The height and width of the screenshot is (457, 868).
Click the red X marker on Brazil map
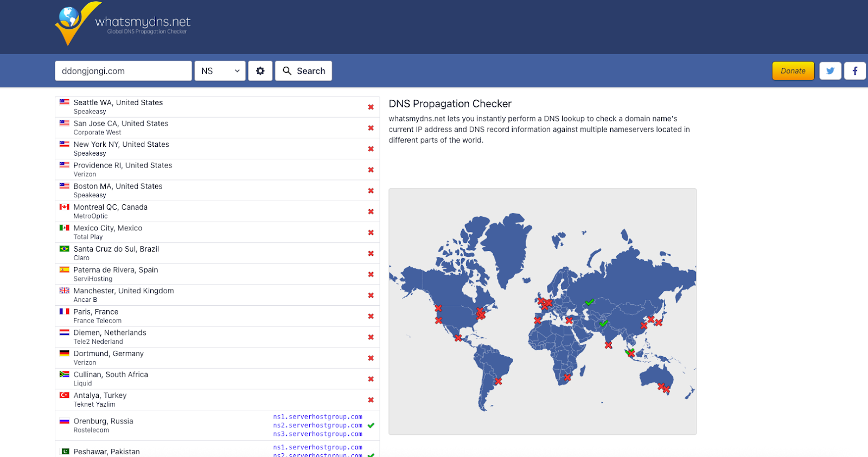pyautogui.click(x=499, y=382)
